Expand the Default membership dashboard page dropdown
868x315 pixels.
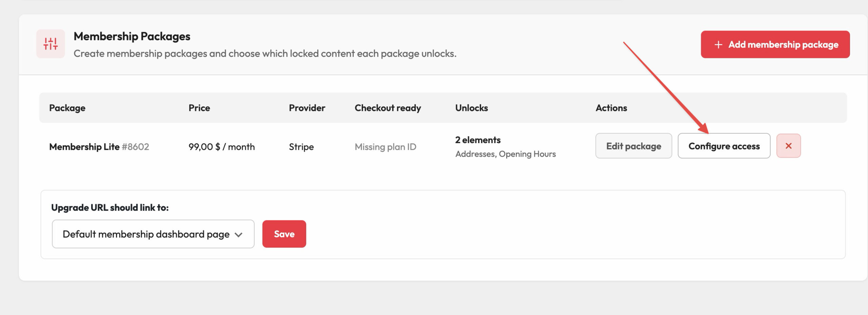[x=153, y=234]
